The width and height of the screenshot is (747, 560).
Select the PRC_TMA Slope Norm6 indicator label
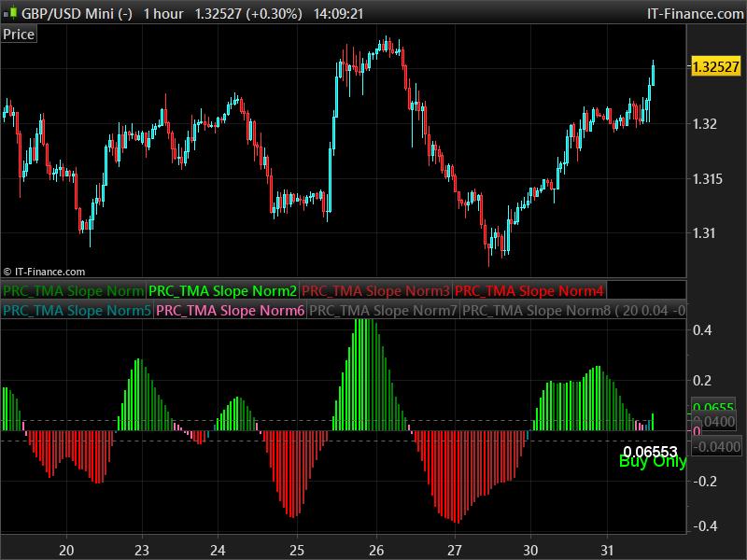[x=230, y=311]
